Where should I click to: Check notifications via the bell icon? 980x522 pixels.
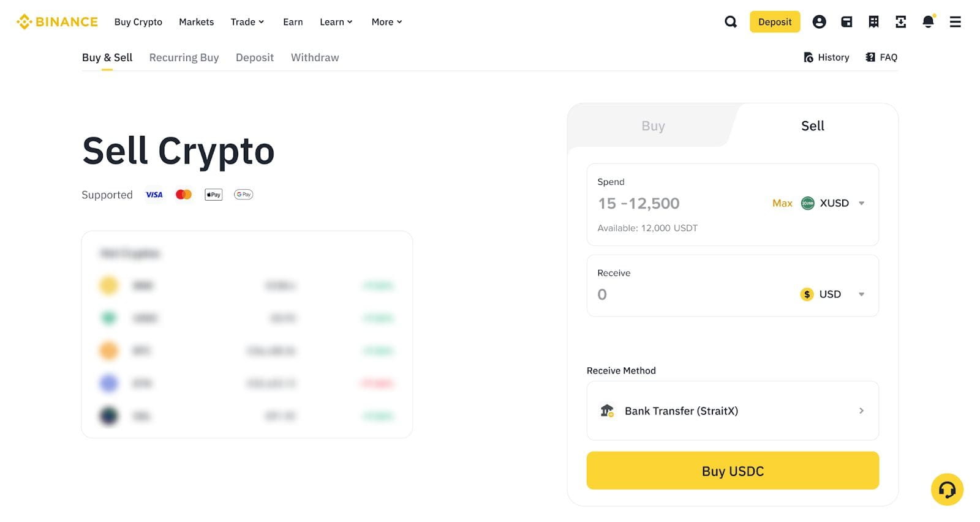coord(927,21)
